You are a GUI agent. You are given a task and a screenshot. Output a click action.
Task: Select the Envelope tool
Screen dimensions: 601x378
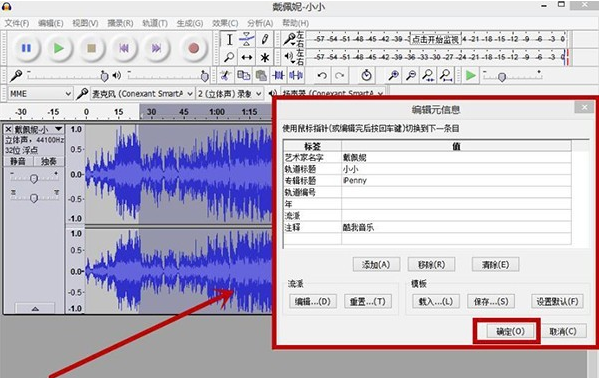click(x=246, y=39)
